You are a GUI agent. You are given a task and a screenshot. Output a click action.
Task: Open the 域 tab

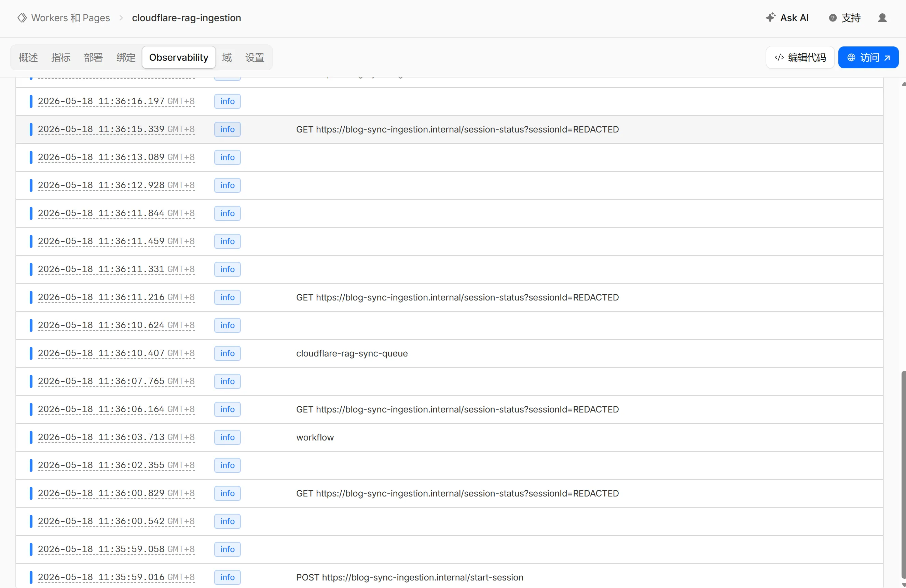click(227, 57)
